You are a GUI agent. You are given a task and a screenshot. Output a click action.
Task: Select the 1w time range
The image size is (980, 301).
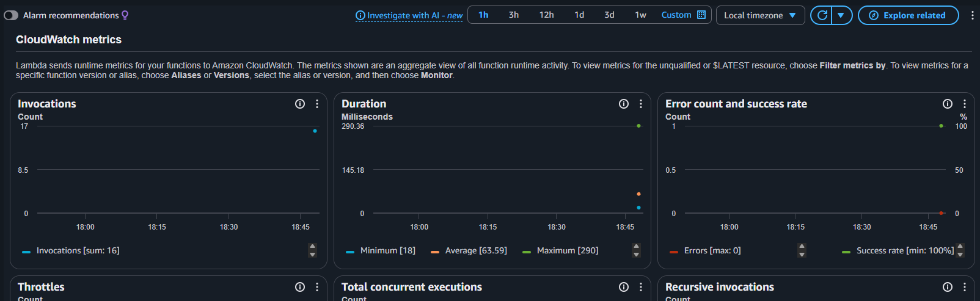640,15
